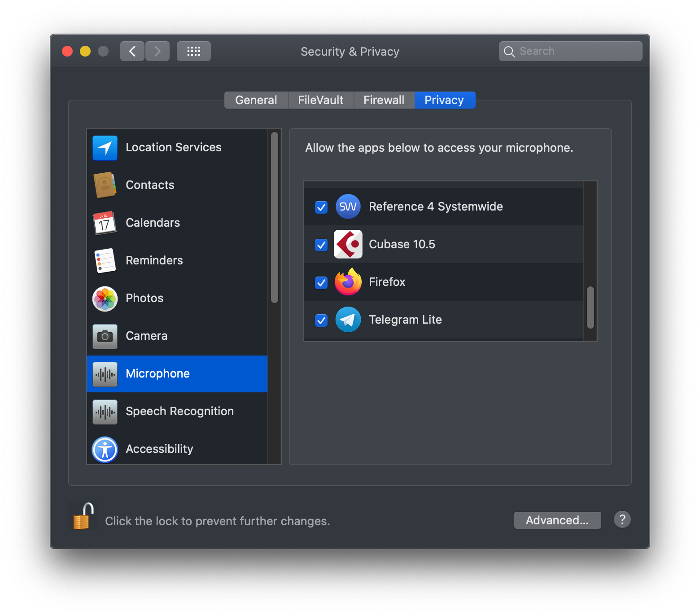Viewport: 700px width, 615px height.
Task: Switch to the General tab
Action: (256, 100)
